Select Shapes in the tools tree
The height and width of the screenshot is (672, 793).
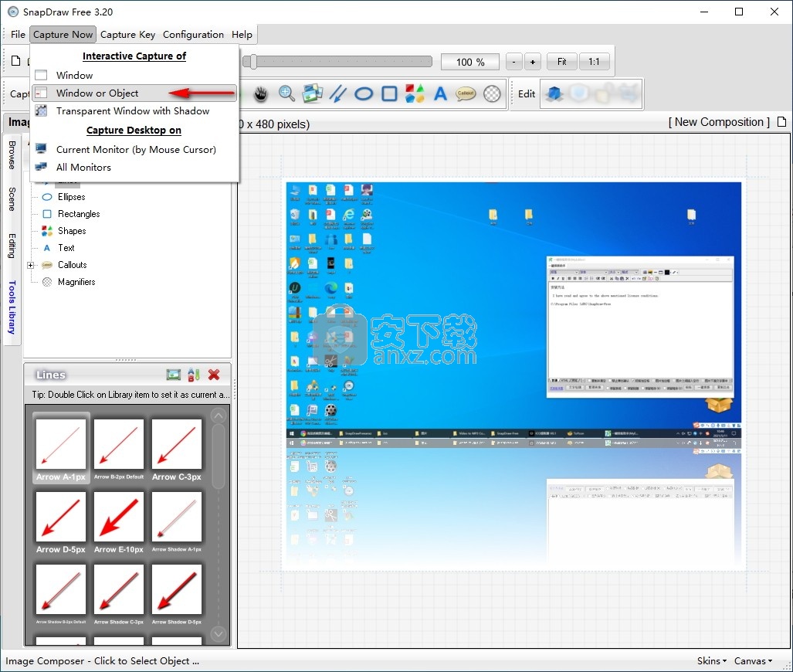pos(72,231)
